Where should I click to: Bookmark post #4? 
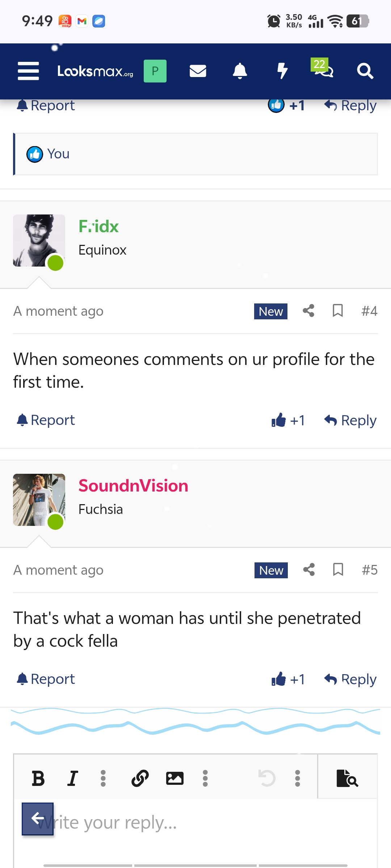pyautogui.click(x=338, y=311)
